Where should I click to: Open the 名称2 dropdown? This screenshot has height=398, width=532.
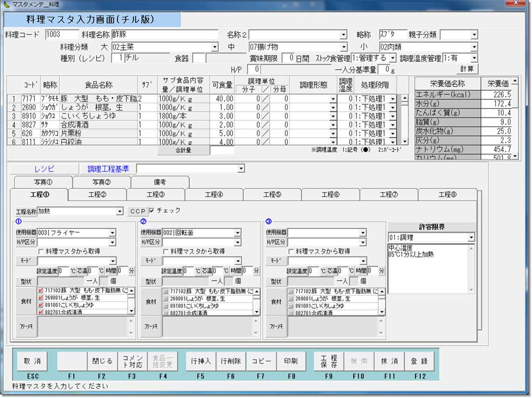coord(343,35)
